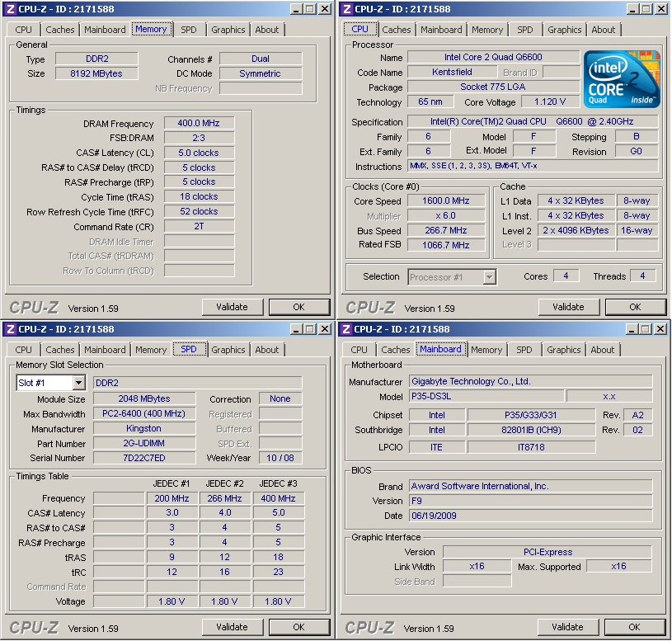Click CPU-Z title icon in Mainboard window
Viewport: 672px width, 641px height.
(346, 329)
